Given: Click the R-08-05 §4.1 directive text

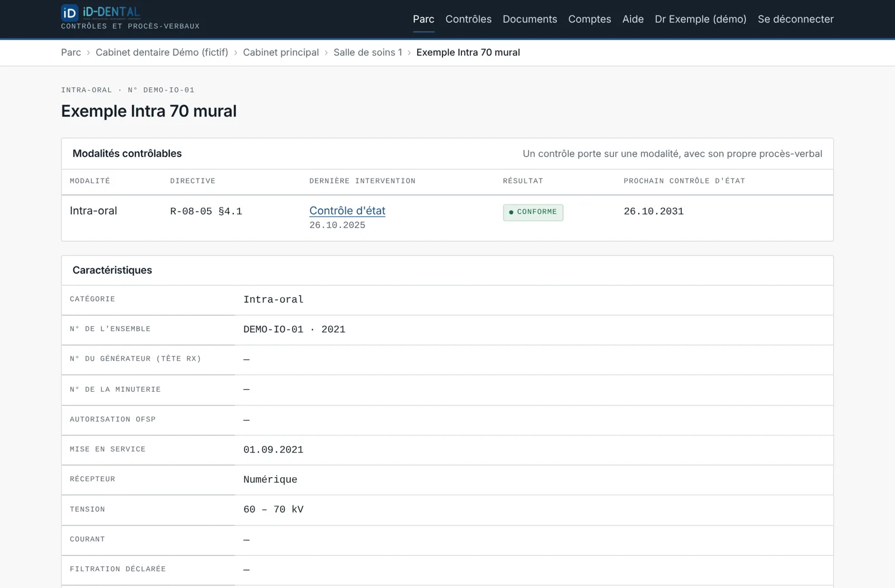Looking at the screenshot, I should (206, 211).
